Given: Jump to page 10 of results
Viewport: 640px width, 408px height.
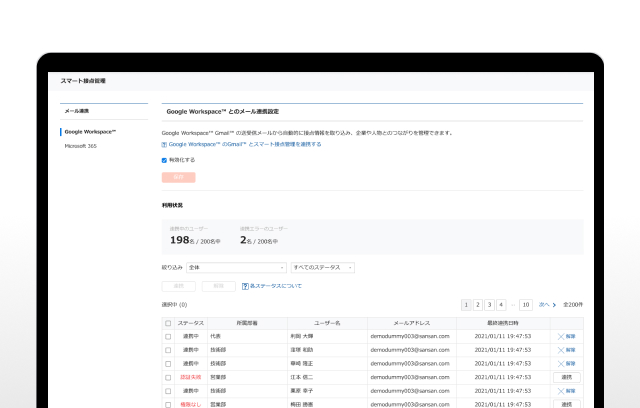Looking at the screenshot, I should pos(526,305).
